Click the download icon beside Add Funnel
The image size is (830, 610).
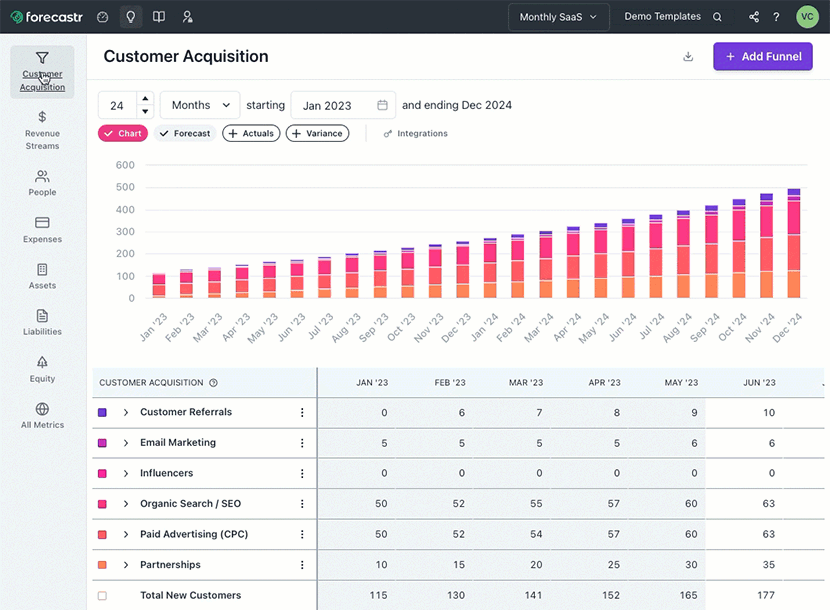tap(688, 57)
